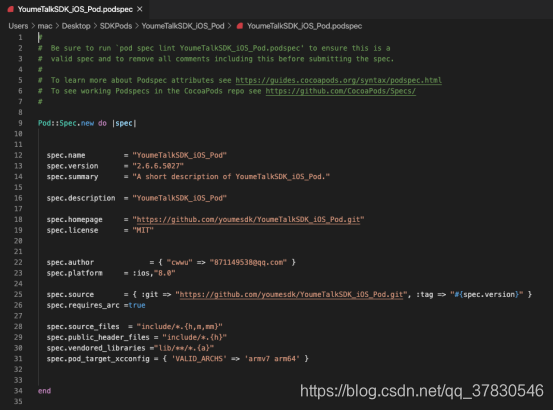Screen dimensions: 554x410
Task: Open the spec.source git URL
Action: pyautogui.click(x=291, y=294)
